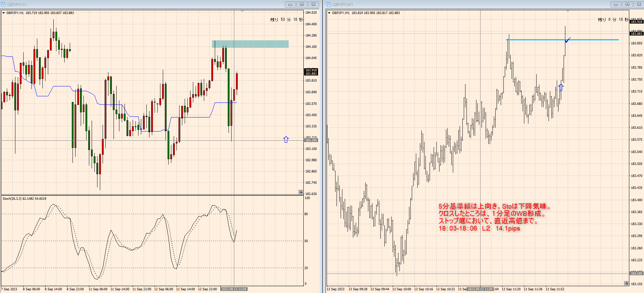Click the 183.918 price label on M1 scale
This screenshot has width=644, height=293.
(x=636, y=22)
